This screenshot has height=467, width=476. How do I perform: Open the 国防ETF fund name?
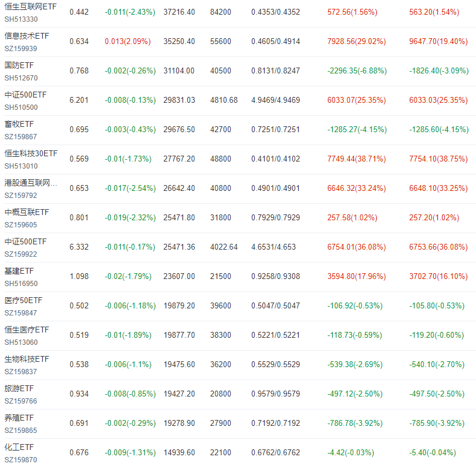point(19,65)
